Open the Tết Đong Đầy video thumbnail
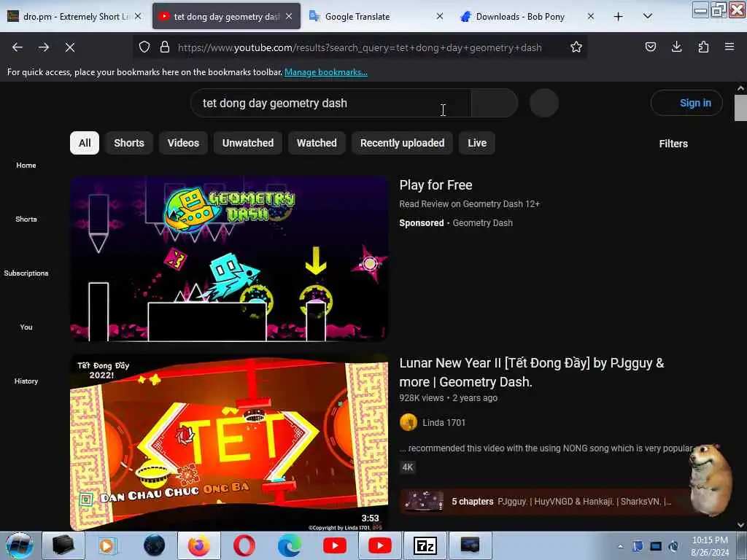 (x=229, y=443)
